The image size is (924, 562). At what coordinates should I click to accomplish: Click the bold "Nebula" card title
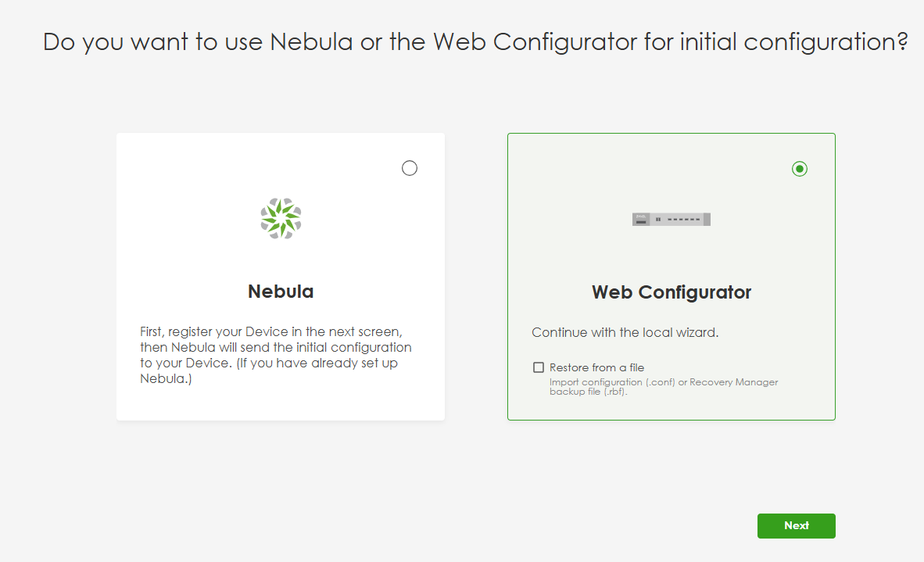coord(281,292)
